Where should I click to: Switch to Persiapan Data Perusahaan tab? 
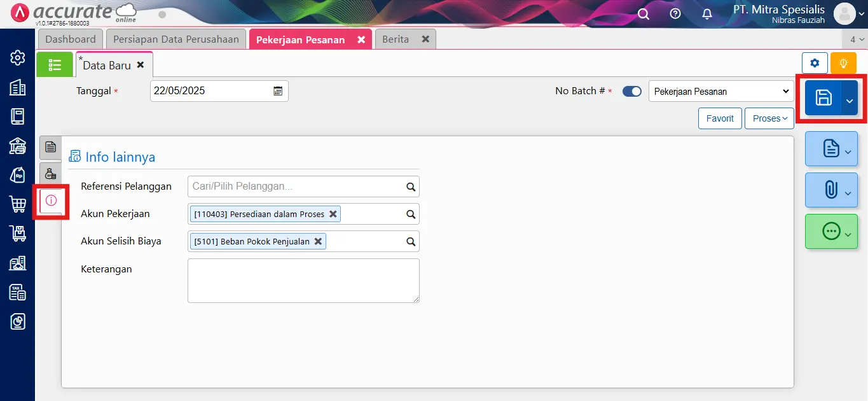176,39
